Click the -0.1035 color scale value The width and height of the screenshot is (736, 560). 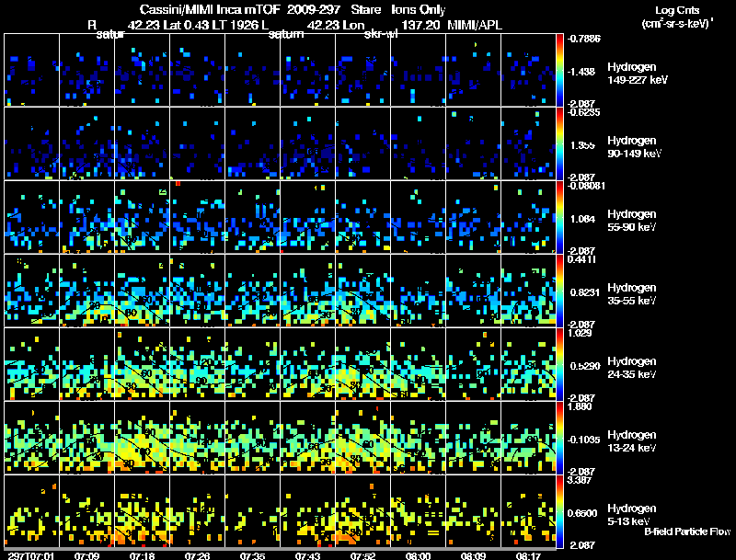584,440
